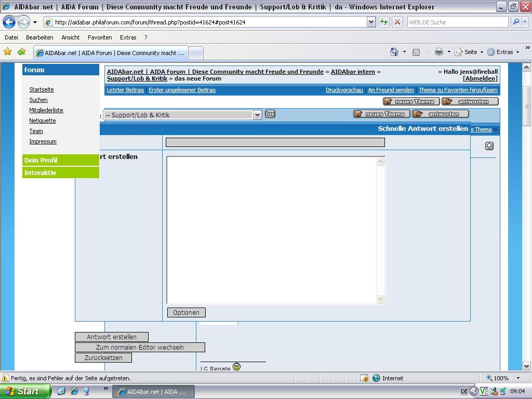
Task: Click the scroll-to-top arrow icon in post
Action: (x=489, y=146)
